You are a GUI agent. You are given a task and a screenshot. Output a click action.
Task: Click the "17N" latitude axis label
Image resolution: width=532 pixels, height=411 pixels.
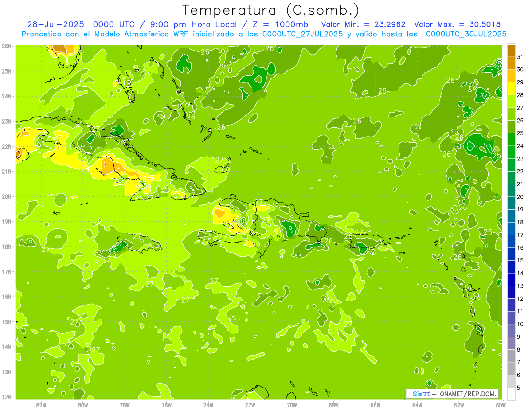coord(7,271)
